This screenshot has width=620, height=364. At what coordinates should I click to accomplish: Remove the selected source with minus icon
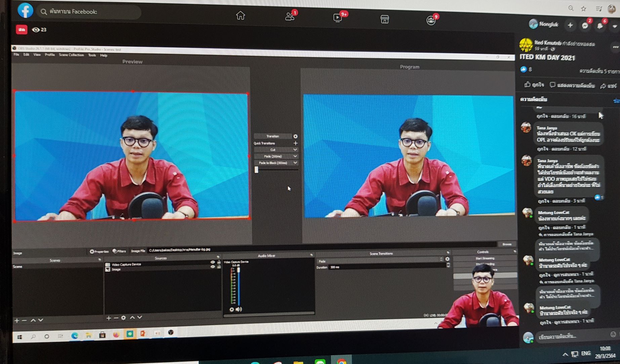[116, 318]
